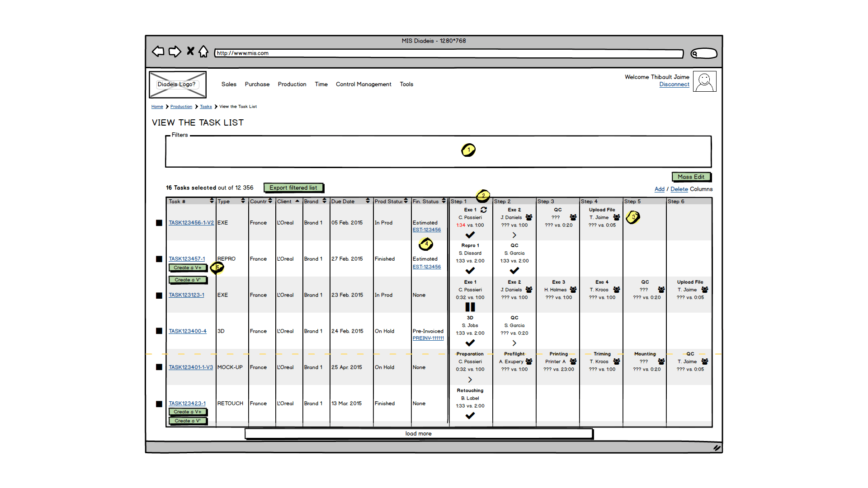This screenshot has width=868, height=488.
Task: Click yellow annotation marker number 1
Action: (x=468, y=150)
